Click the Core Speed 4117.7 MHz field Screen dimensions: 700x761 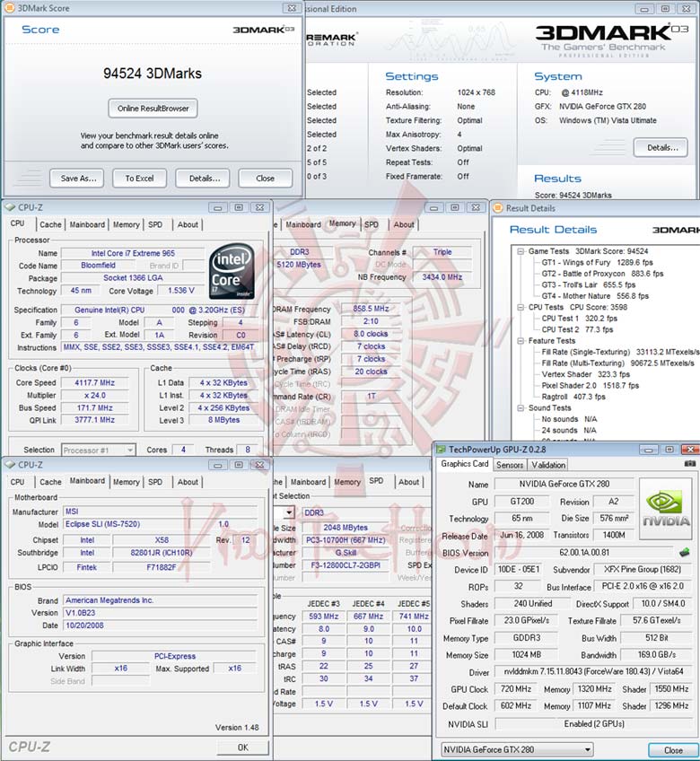point(94,383)
